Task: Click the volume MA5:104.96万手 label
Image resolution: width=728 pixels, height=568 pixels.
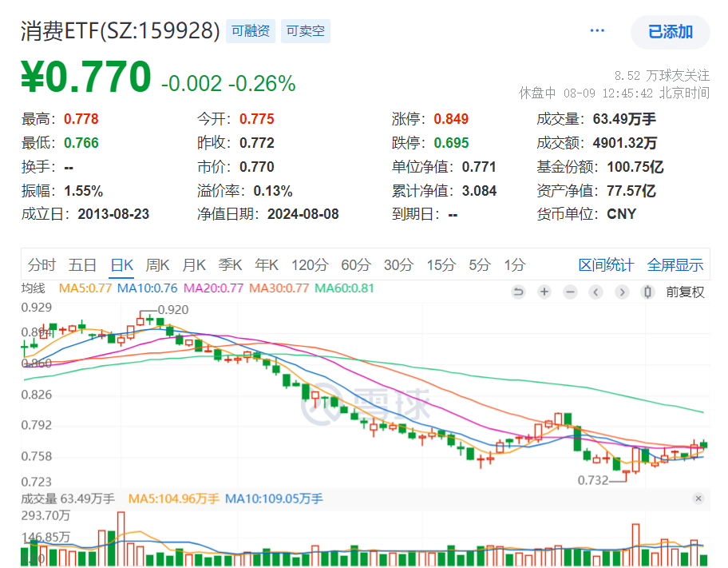Action: [174, 498]
